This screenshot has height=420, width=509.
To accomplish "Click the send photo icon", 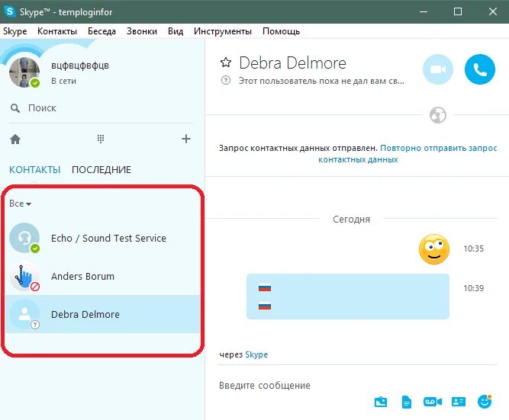I will pyautogui.click(x=381, y=402).
